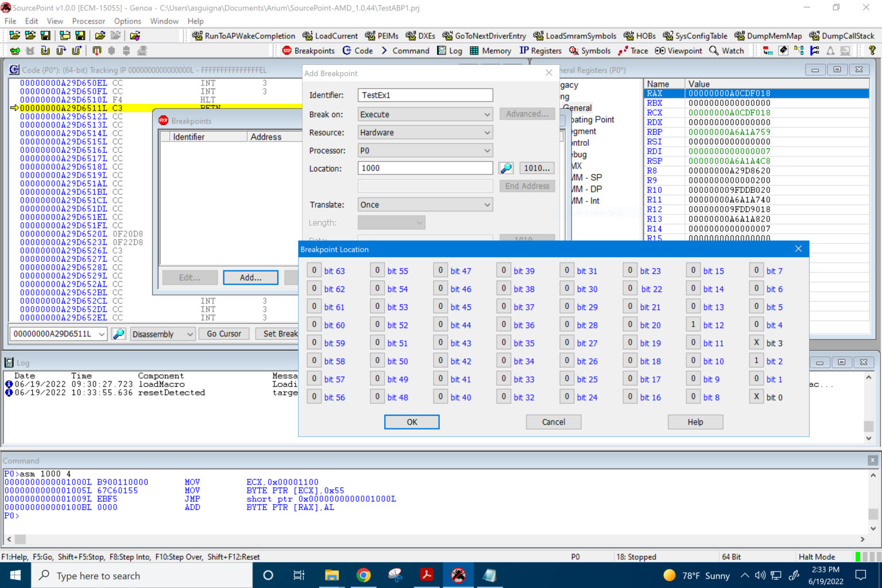Open the Translate dropdown showing Once

[424, 204]
